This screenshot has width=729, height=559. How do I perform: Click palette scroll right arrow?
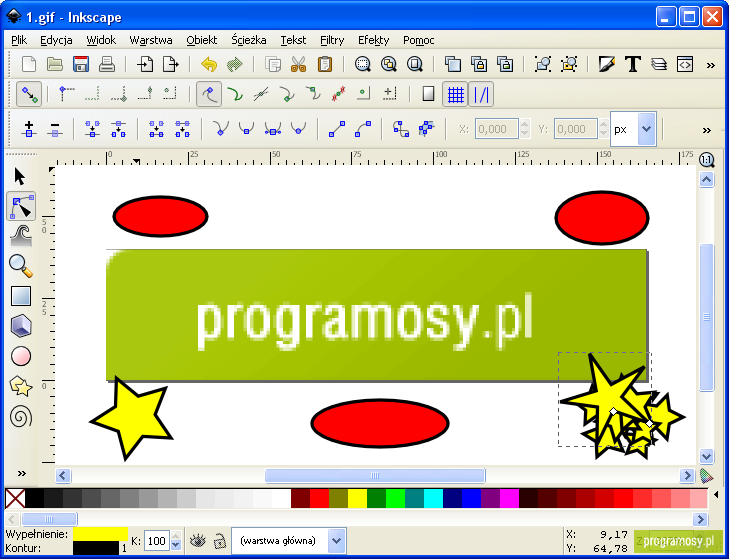[x=700, y=519]
